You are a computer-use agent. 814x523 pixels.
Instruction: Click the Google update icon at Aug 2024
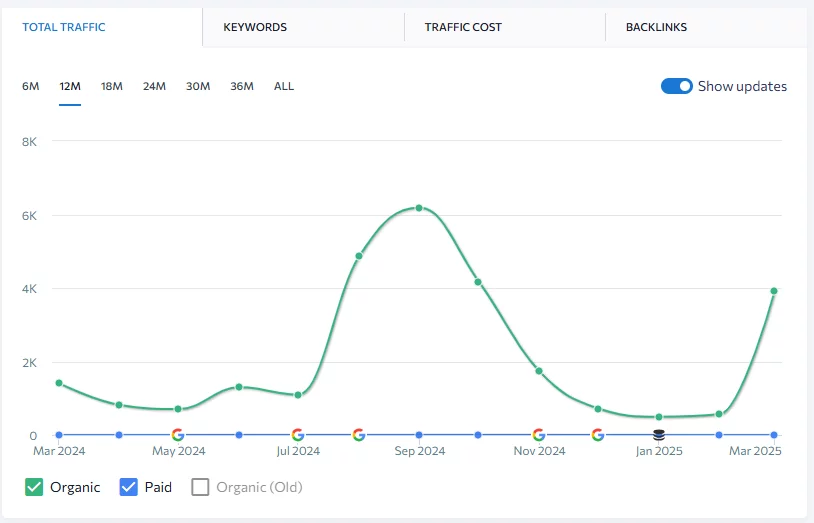(x=358, y=435)
